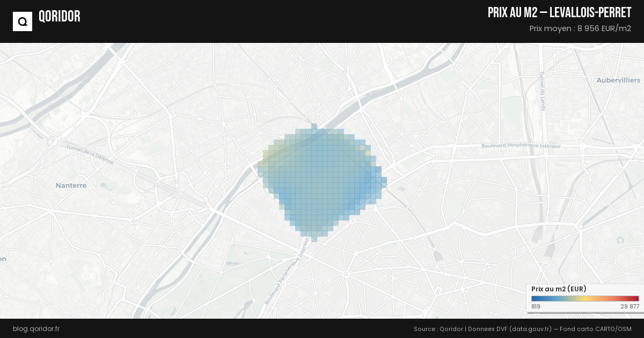Click the star-shaped roundabout below the heatmap

[346, 274]
